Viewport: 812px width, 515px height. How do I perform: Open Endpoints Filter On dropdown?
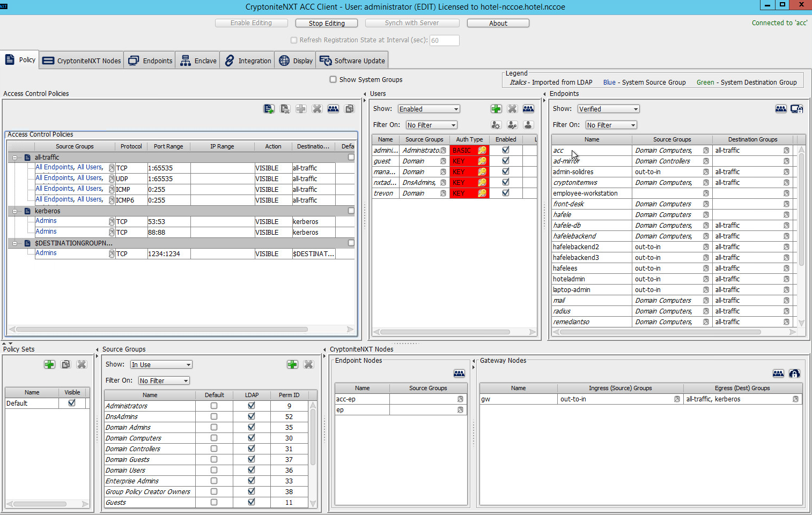[x=611, y=125]
